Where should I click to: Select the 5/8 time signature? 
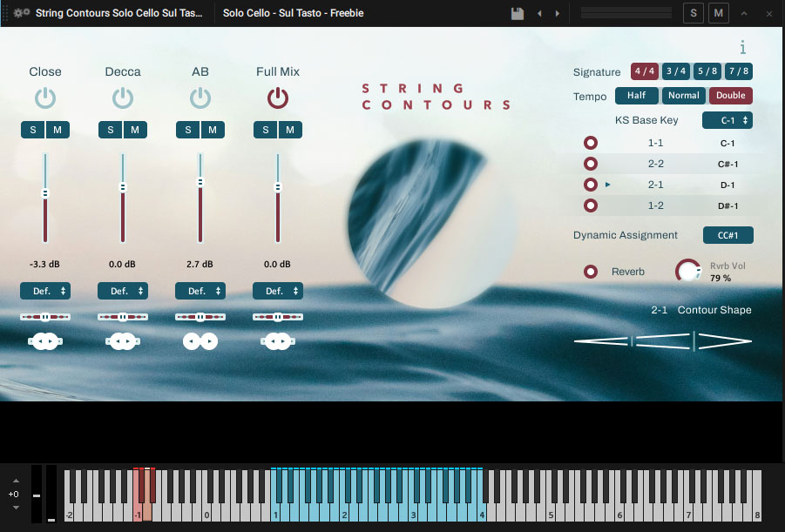pyautogui.click(x=707, y=71)
